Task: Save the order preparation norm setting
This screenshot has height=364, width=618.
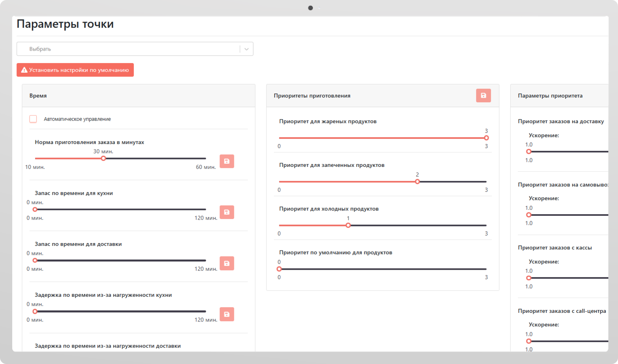Action: [x=227, y=161]
